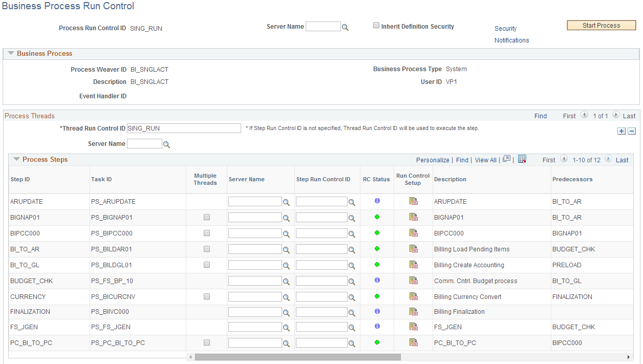The image size is (643, 364).
Task: Check Multiple Threads for BIGNAP01
Action: tap(206, 217)
